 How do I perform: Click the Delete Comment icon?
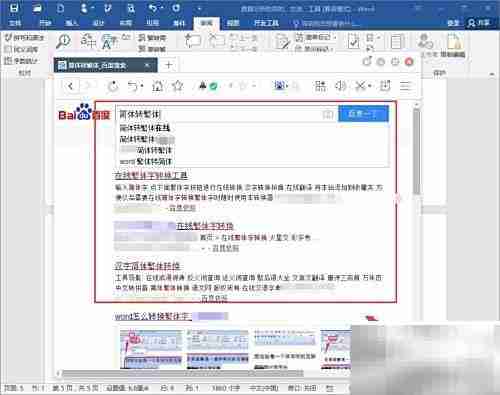[216, 41]
